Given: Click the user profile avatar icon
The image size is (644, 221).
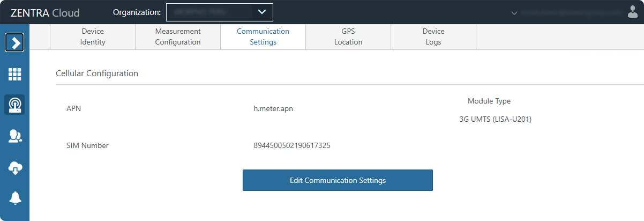Looking at the screenshot, I should coord(632,12).
